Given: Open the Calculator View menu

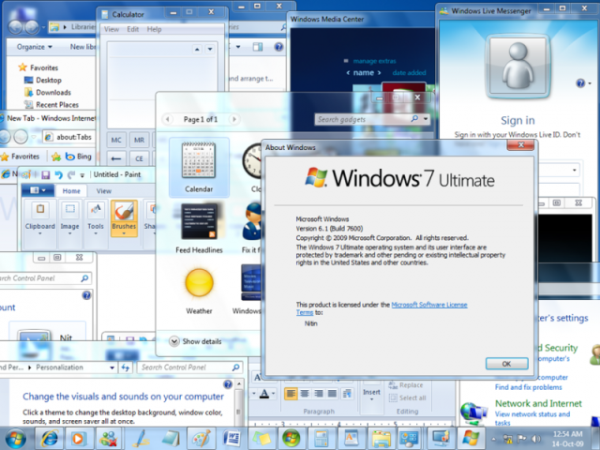Looking at the screenshot, I should click(111, 29).
